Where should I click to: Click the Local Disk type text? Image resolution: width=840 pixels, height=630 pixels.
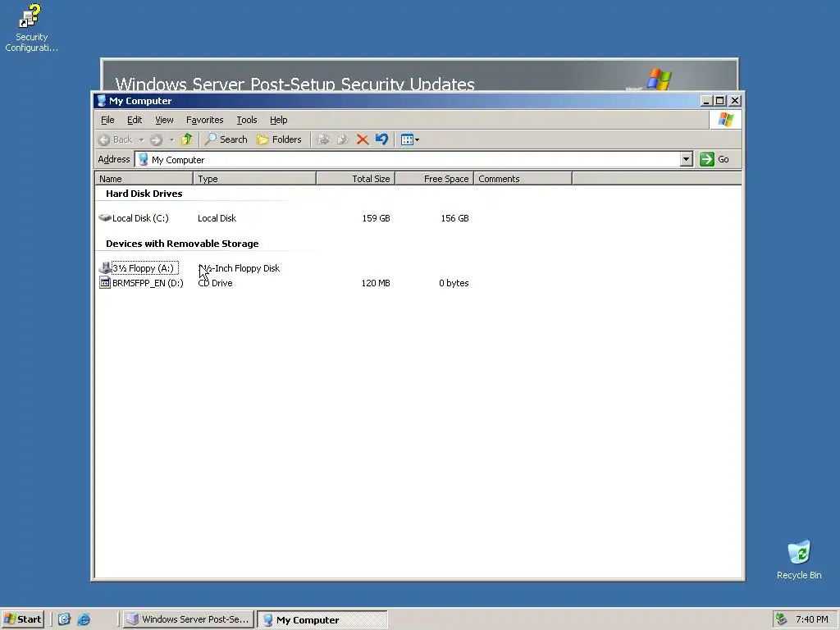point(217,218)
